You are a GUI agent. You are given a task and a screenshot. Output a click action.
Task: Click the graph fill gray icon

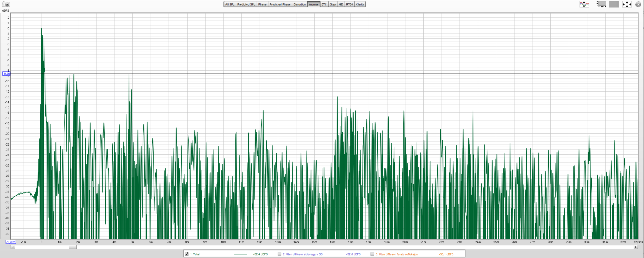coord(614,4)
